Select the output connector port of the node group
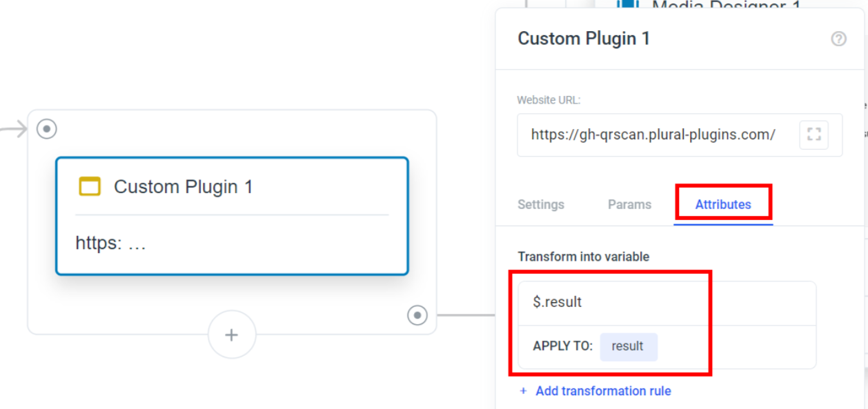This screenshot has height=409, width=868. 417,315
